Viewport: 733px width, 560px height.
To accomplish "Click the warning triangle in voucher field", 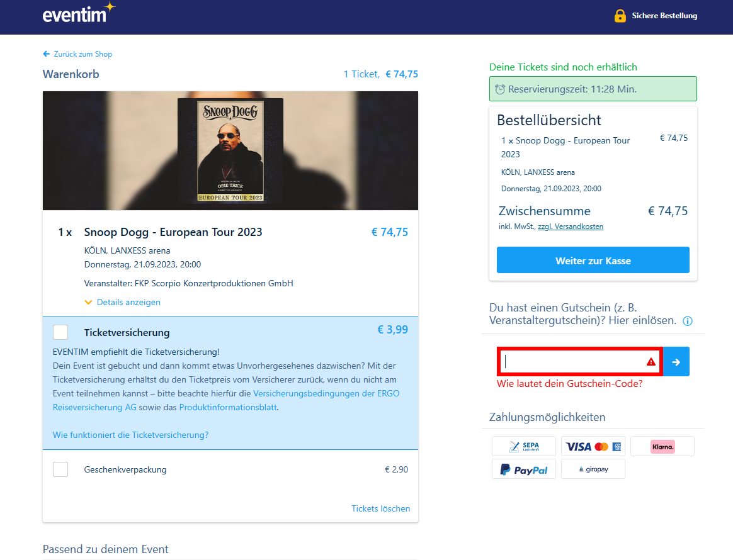I will tap(651, 362).
